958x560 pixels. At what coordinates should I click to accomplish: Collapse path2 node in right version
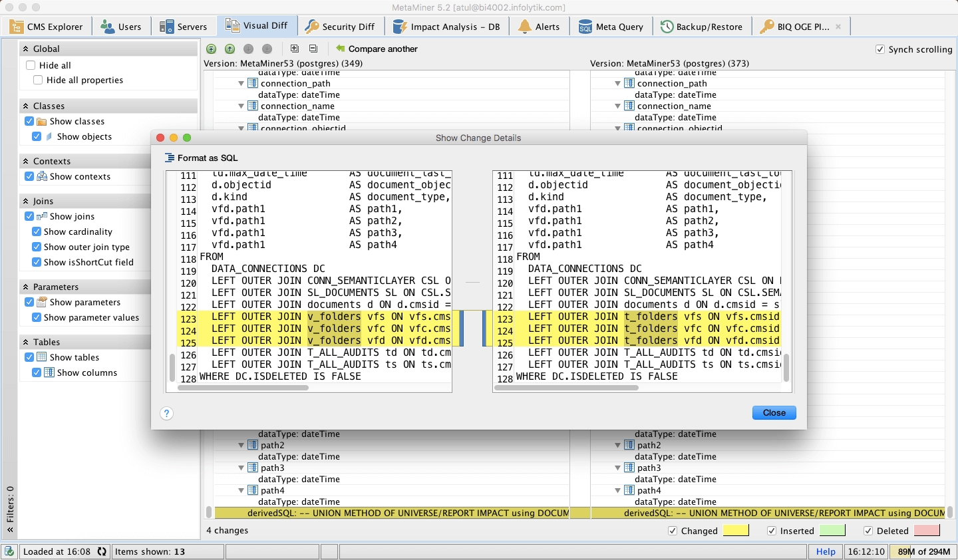click(618, 446)
